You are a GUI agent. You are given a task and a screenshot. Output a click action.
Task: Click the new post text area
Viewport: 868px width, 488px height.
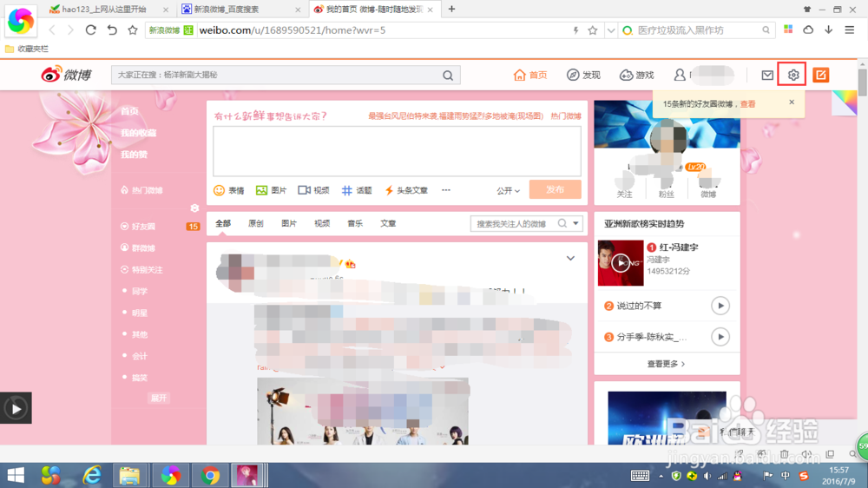397,151
